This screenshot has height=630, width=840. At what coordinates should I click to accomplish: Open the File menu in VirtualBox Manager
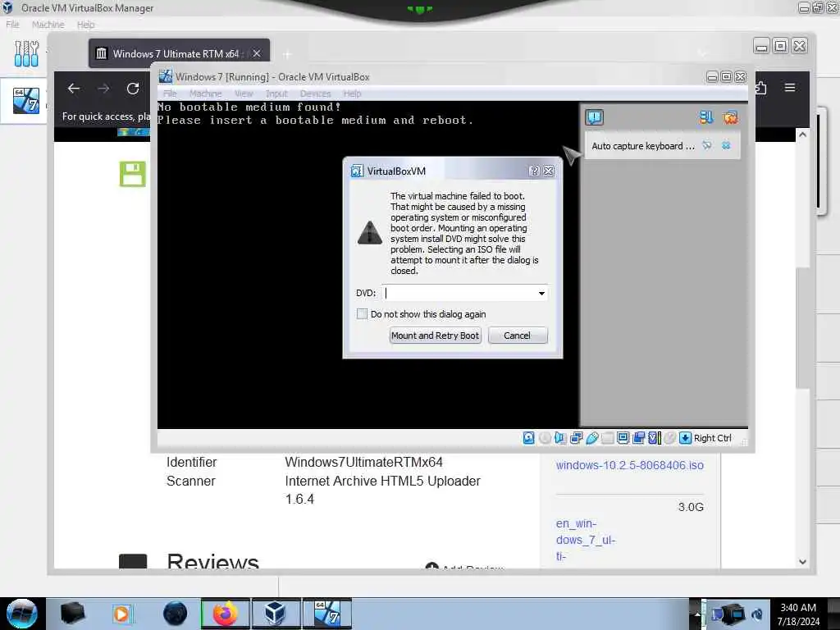(x=12, y=25)
